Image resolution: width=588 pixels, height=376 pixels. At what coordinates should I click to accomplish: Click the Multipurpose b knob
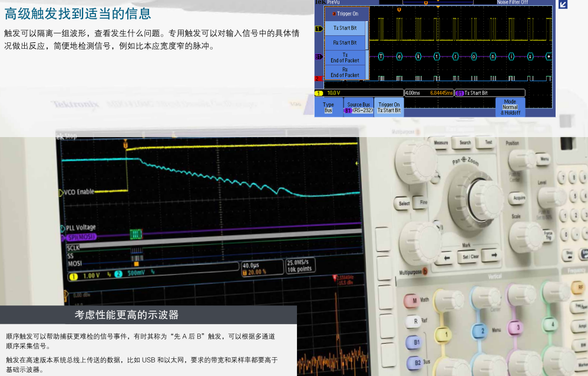click(x=419, y=244)
